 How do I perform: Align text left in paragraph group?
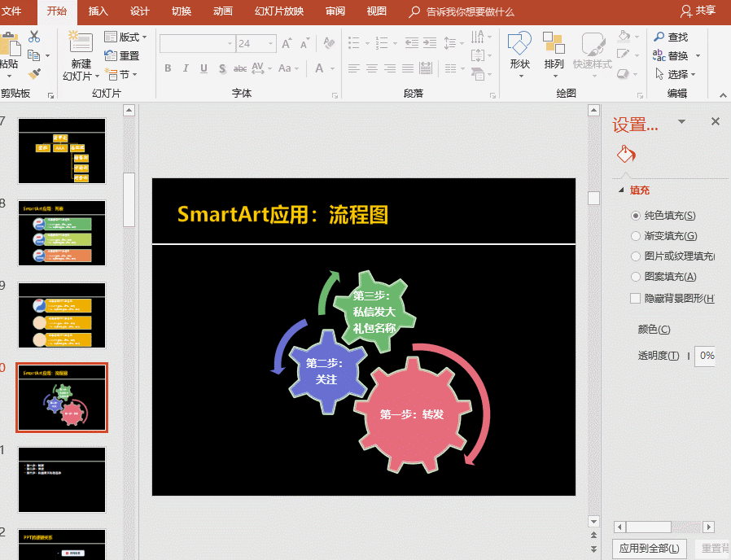[354, 69]
